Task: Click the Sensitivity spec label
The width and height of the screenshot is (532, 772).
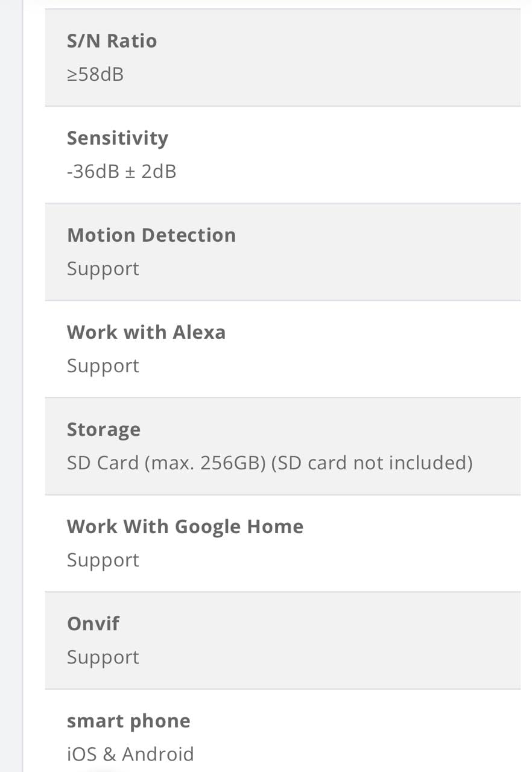Action: 117,138
